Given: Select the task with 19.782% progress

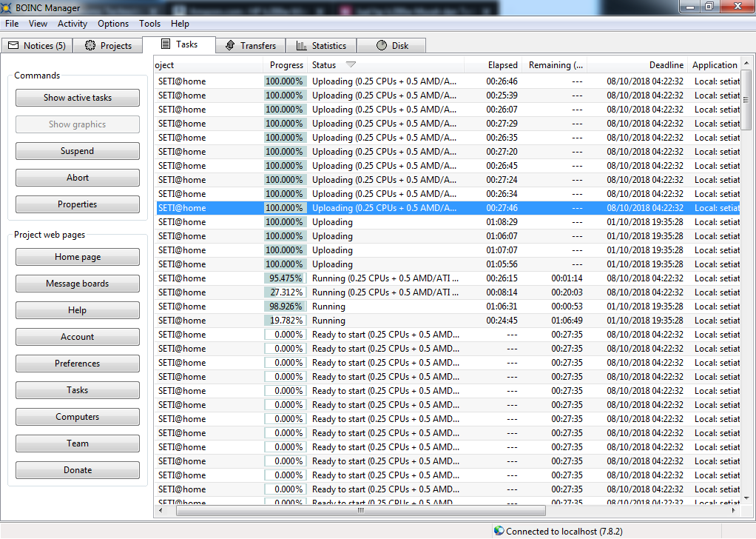Looking at the screenshot, I should pos(448,320).
